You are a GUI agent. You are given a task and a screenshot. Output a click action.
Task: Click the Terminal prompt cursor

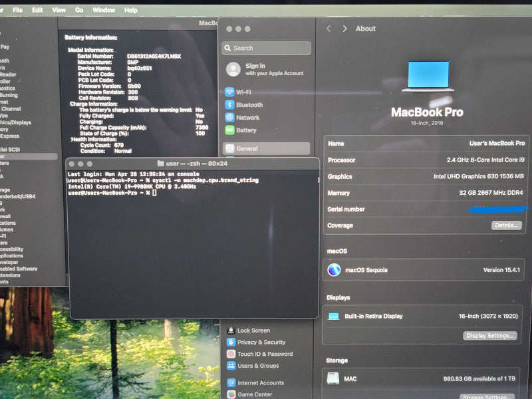pyautogui.click(x=154, y=193)
